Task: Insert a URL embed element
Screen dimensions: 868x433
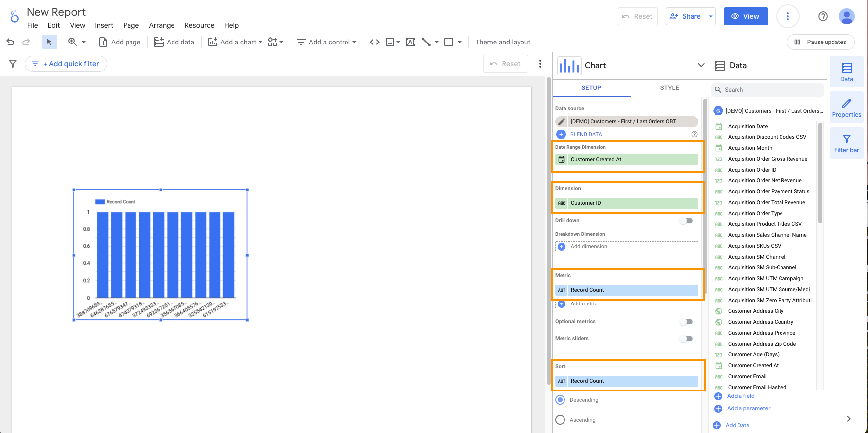Action: pyautogui.click(x=375, y=42)
